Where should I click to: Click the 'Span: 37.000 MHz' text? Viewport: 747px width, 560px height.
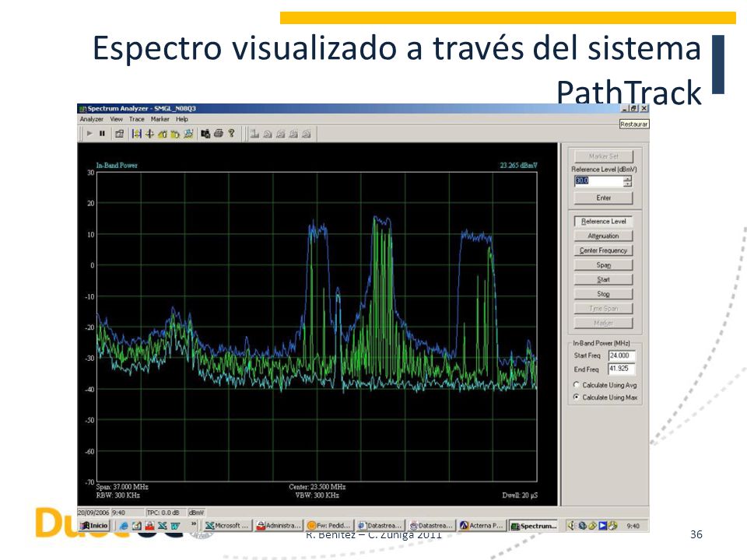[x=122, y=487]
